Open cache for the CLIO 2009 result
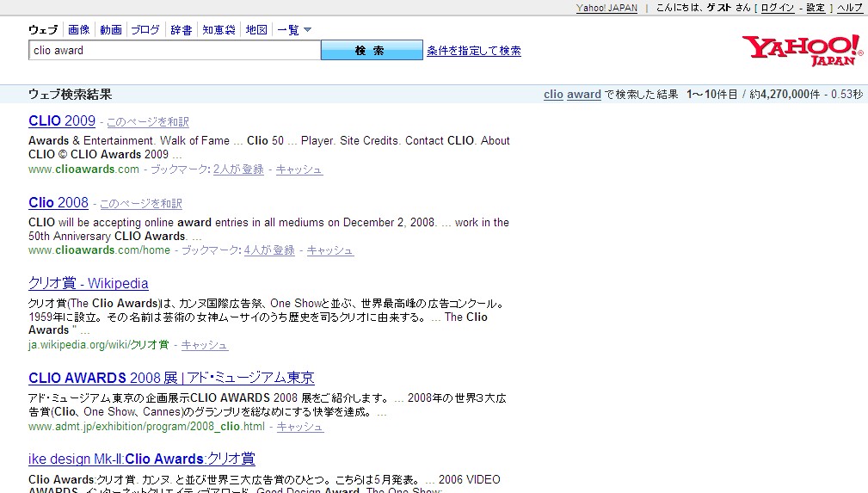The height and width of the screenshot is (493, 868). coord(299,169)
